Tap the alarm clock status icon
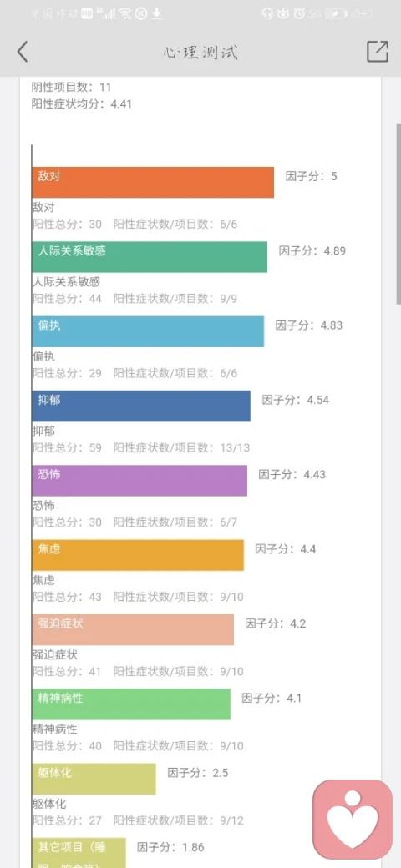This screenshot has width=401, height=868. click(x=299, y=14)
